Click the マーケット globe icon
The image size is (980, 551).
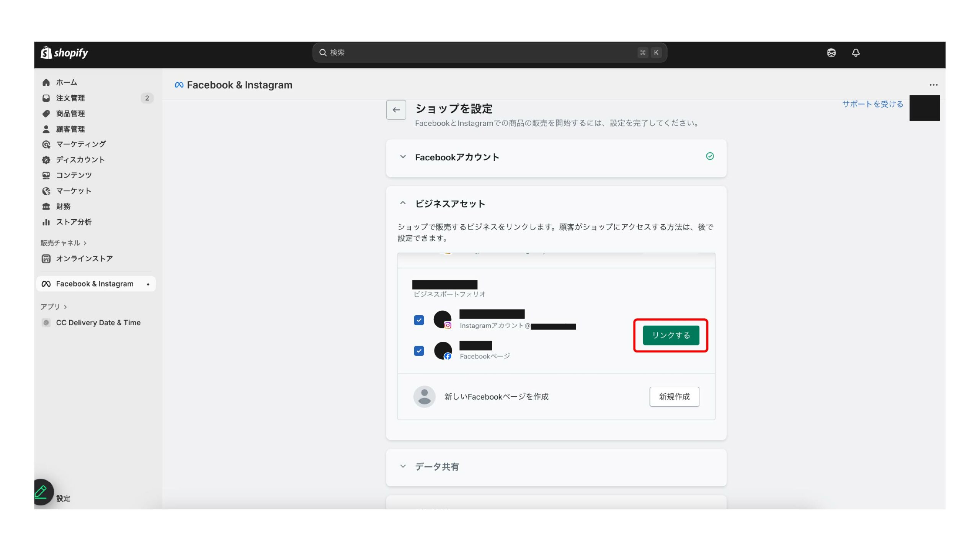point(46,191)
